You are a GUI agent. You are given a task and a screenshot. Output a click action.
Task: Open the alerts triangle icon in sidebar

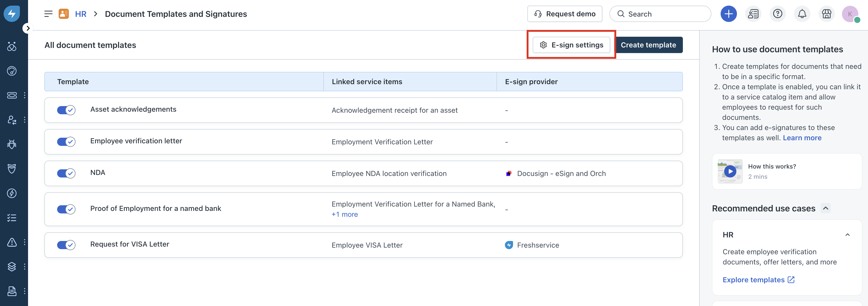coord(12,242)
